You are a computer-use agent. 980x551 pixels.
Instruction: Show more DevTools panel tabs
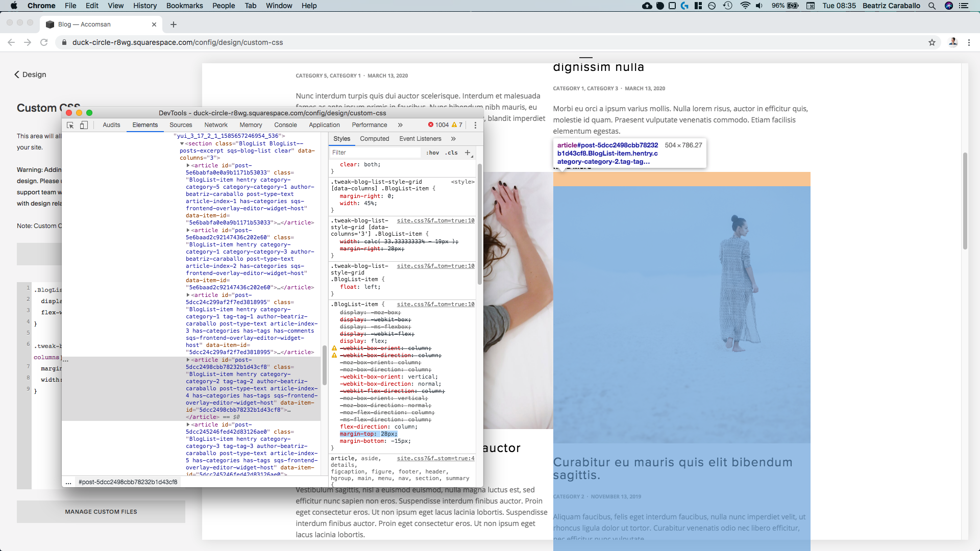[400, 125]
